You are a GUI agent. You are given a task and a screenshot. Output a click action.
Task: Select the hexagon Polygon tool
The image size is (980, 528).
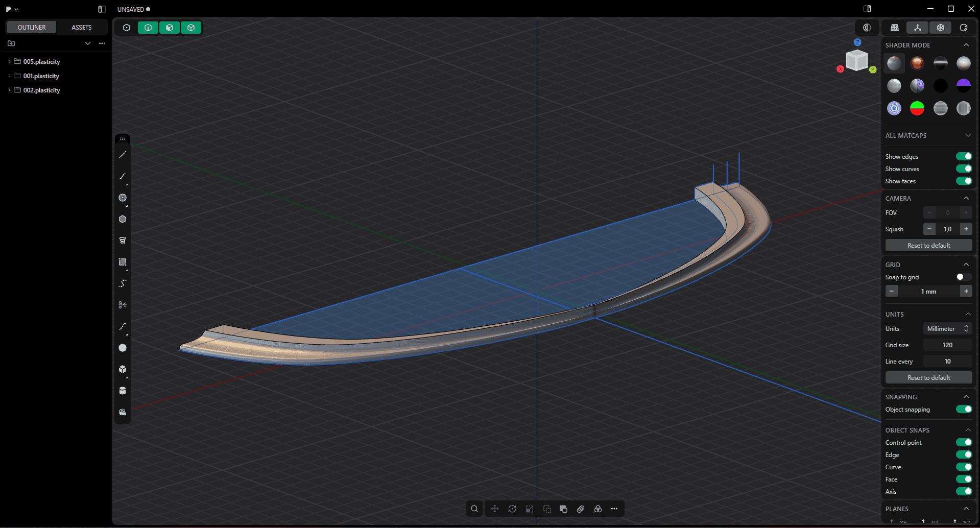[x=123, y=219]
